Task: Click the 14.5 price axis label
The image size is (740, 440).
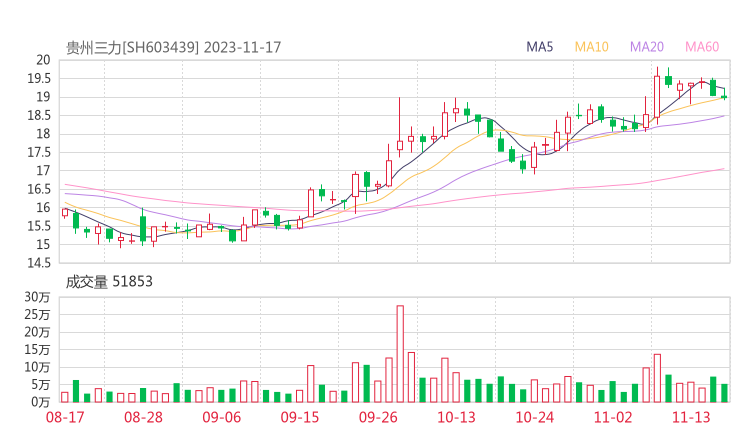Action: [x=39, y=262]
